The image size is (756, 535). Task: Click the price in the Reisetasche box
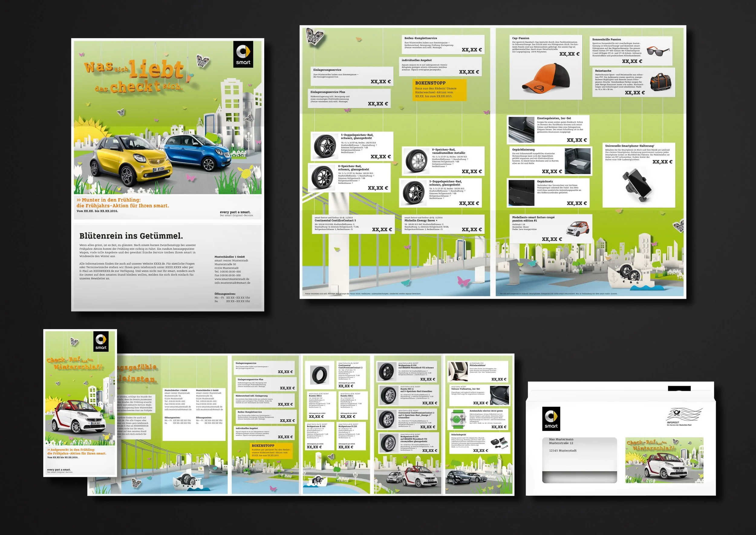point(635,93)
